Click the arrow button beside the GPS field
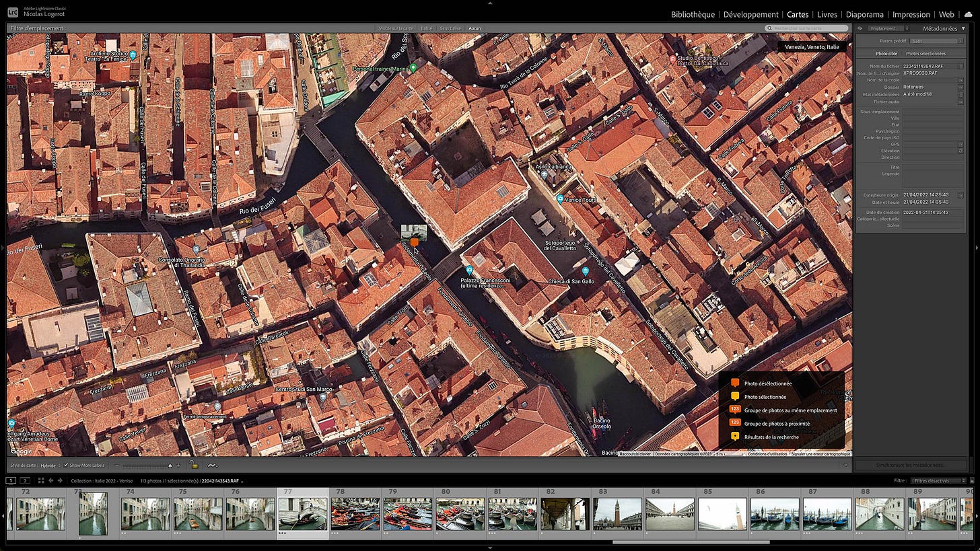The image size is (980, 551). 960,144
